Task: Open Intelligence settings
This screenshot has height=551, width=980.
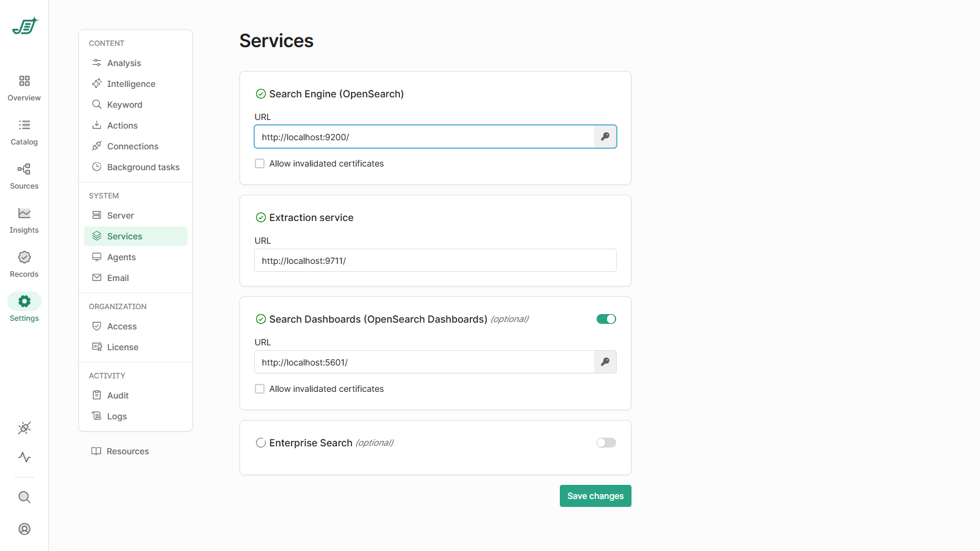Action: (135, 84)
